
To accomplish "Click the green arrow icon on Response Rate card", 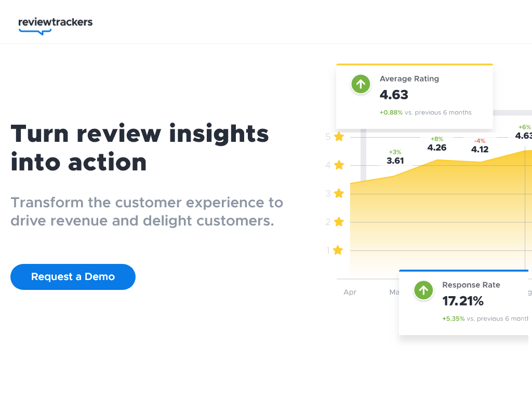I will tap(423, 290).
